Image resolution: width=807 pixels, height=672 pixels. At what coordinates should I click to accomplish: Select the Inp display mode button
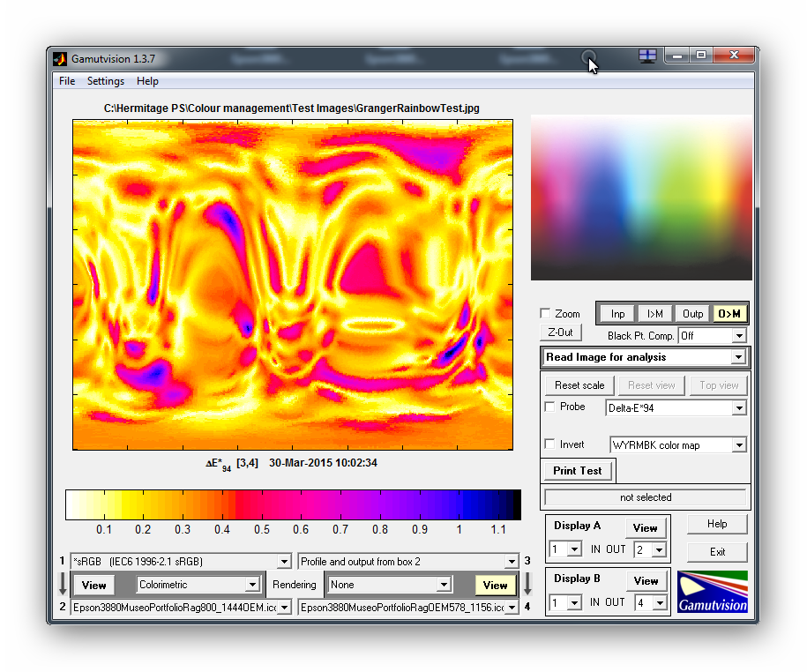pos(617,314)
